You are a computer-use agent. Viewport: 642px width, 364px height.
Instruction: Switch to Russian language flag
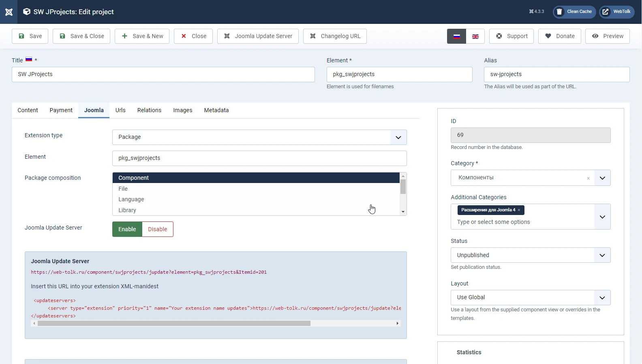pyautogui.click(x=456, y=36)
